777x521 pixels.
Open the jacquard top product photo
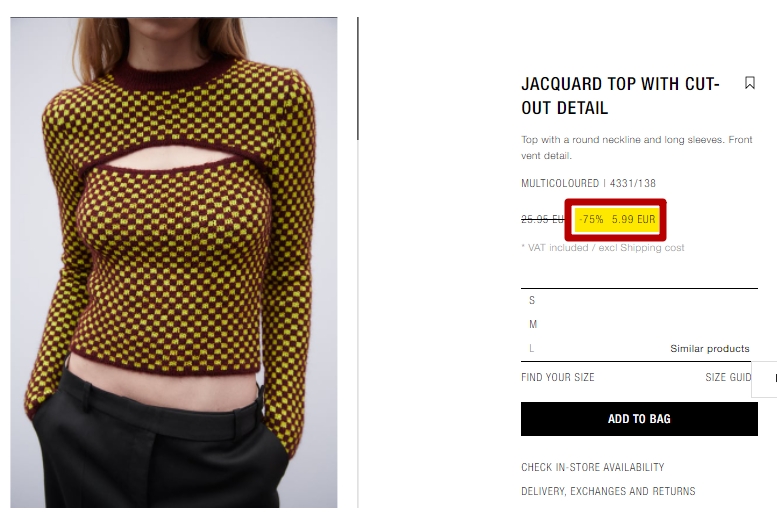[174, 262]
